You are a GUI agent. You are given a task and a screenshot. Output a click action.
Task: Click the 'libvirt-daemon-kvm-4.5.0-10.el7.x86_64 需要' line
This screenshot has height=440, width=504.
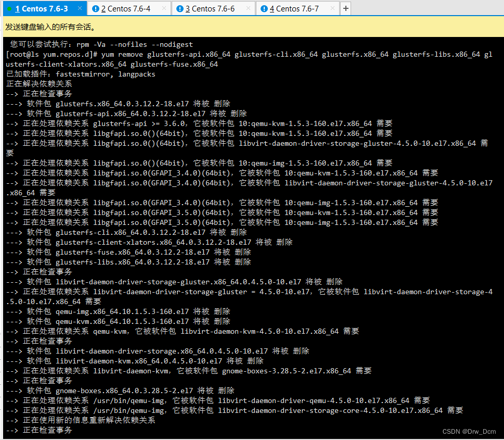point(183,331)
